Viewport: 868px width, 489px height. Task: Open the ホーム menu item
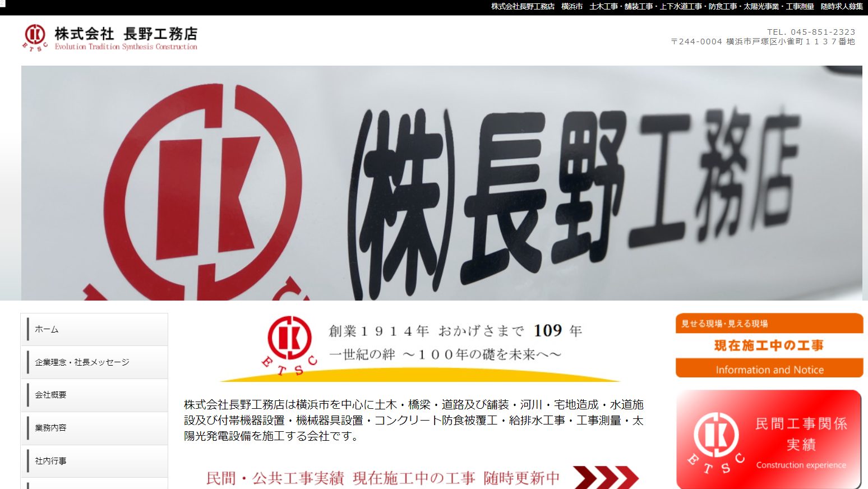[x=94, y=330]
